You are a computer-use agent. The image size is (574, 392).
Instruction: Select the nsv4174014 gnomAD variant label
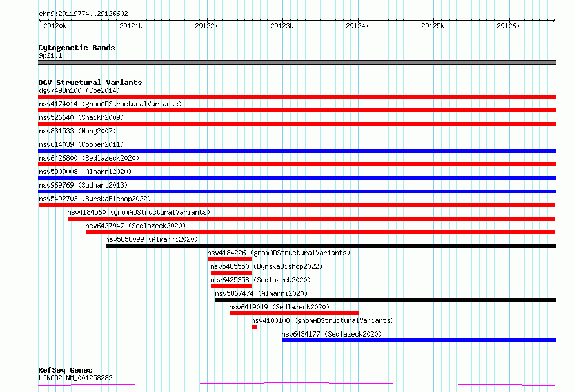(110, 104)
